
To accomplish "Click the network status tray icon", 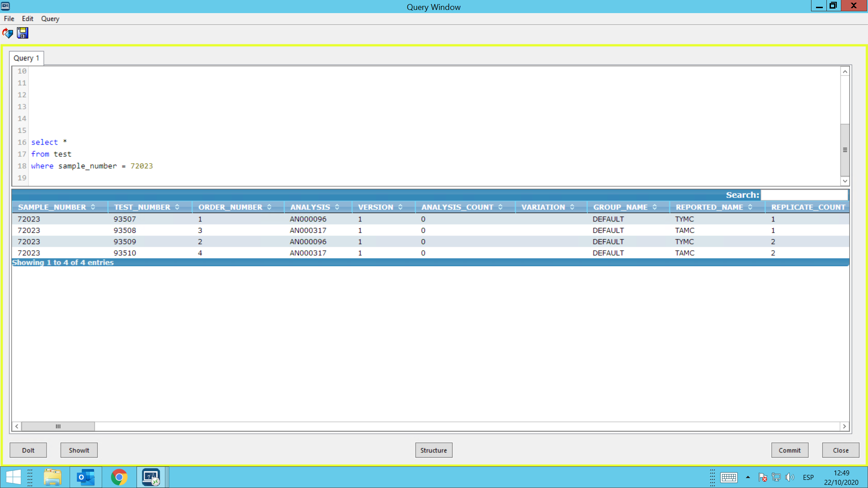I will pos(776,477).
